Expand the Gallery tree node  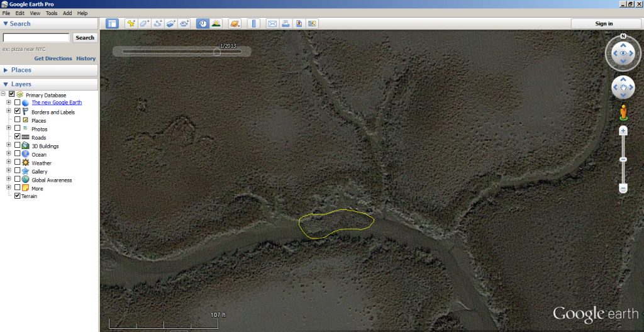[x=9, y=170]
